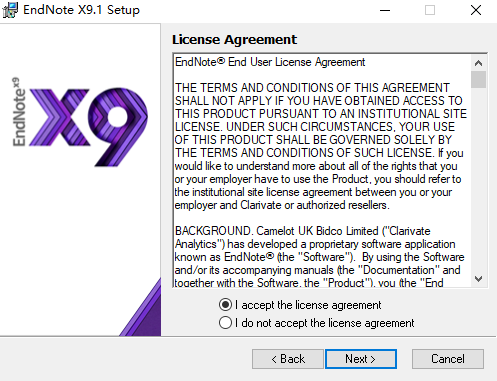
Task: Cancel the EndNote installation
Action: click(448, 359)
